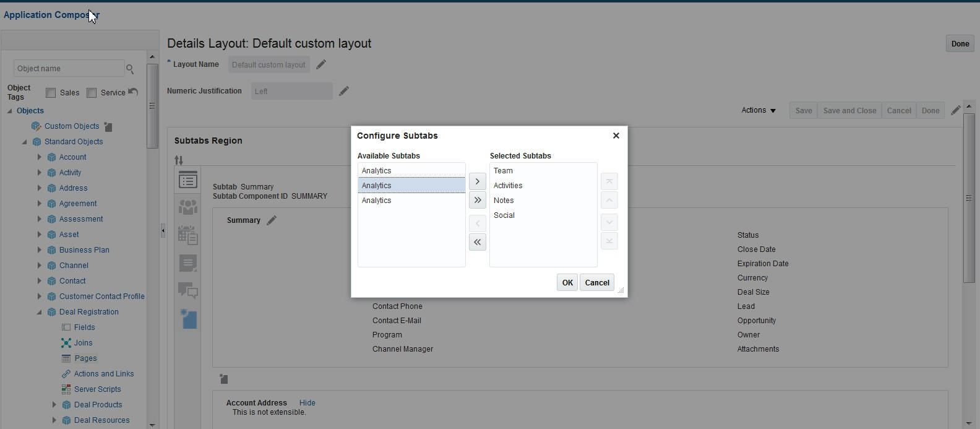Cancel the Configure Subtabs dialog
Image resolution: width=980 pixels, height=429 pixels.
(x=597, y=283)
